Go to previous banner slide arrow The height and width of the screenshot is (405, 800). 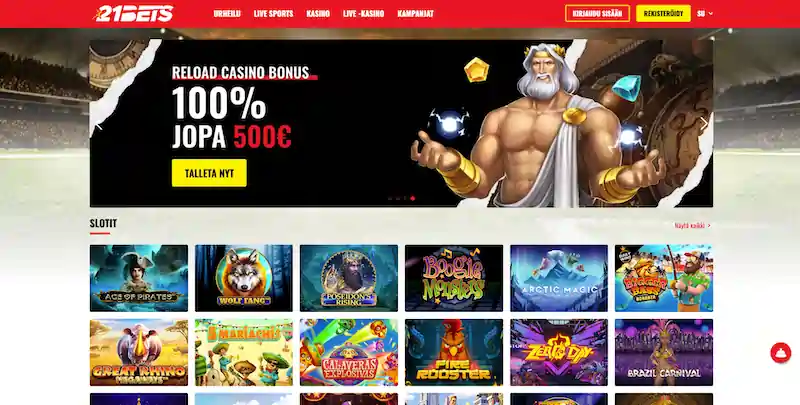coord(99,124)
